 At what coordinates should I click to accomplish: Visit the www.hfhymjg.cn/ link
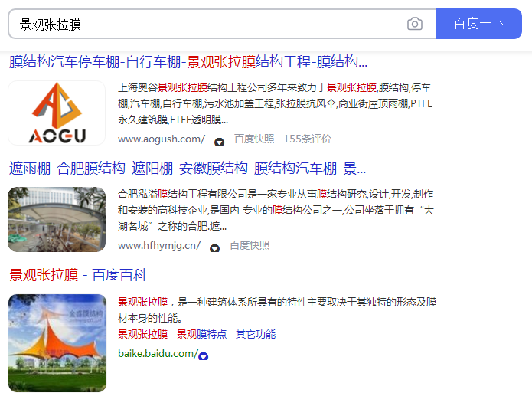159,246
